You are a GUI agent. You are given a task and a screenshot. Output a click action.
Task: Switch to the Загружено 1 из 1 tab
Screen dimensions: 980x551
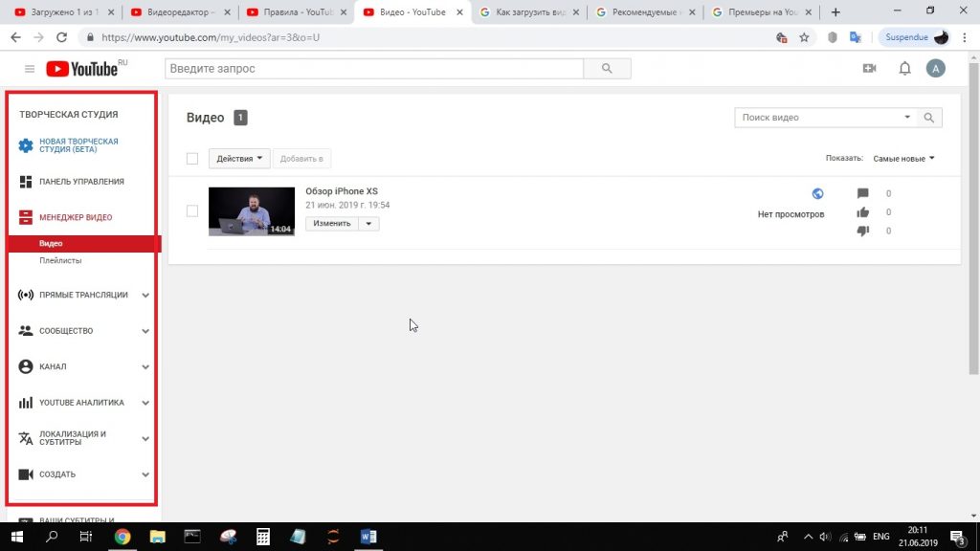[x=64, y=11]
